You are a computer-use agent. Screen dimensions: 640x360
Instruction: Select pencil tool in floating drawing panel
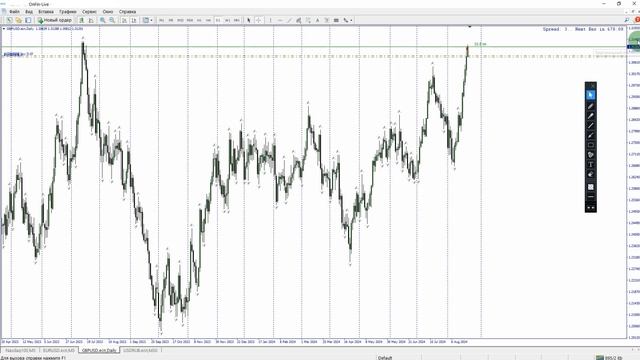(x=591, y=106)
